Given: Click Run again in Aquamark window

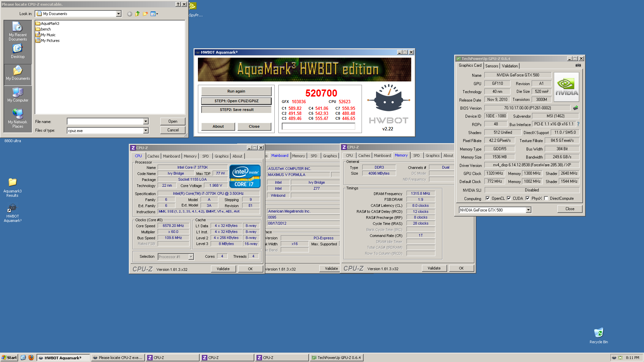Looking at the screenshot, I should [x=236, y=91].
